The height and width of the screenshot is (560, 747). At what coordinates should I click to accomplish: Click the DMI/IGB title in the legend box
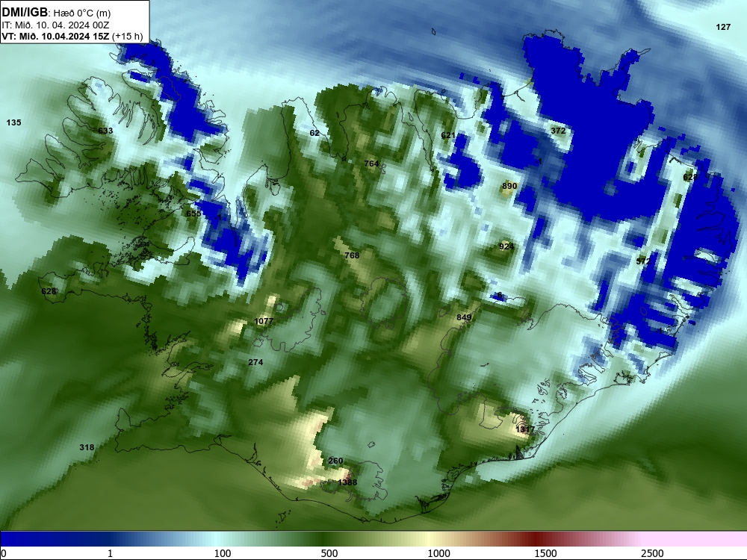[25, 13]
